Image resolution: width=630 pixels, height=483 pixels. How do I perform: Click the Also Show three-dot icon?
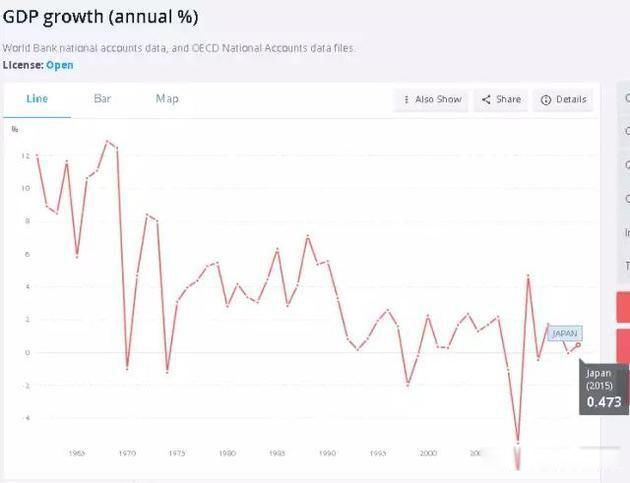pos(406,100)
